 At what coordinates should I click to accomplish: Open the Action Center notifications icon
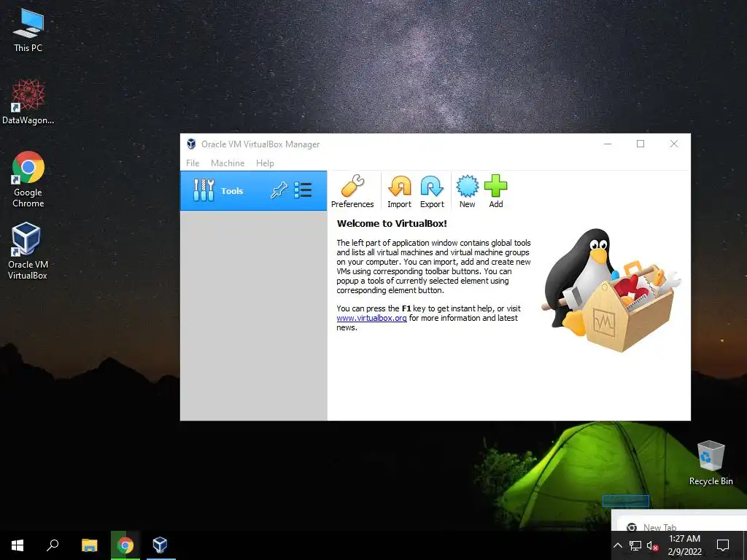pyautogui.click(x=723, y=545)
